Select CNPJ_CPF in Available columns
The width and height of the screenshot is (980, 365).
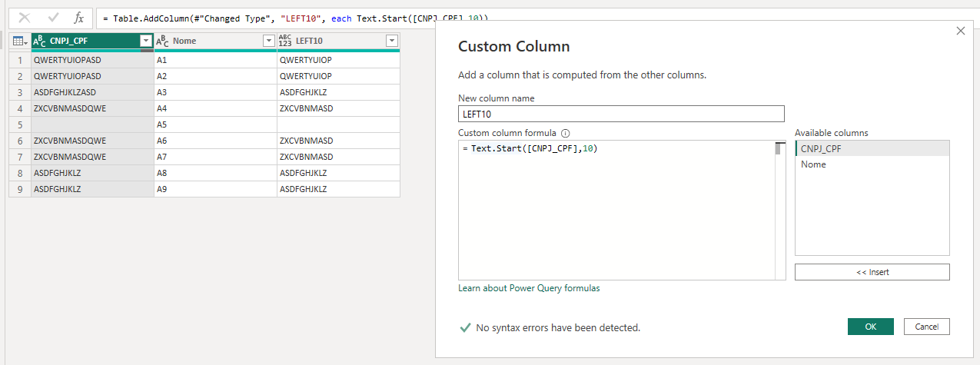[872, 149]
